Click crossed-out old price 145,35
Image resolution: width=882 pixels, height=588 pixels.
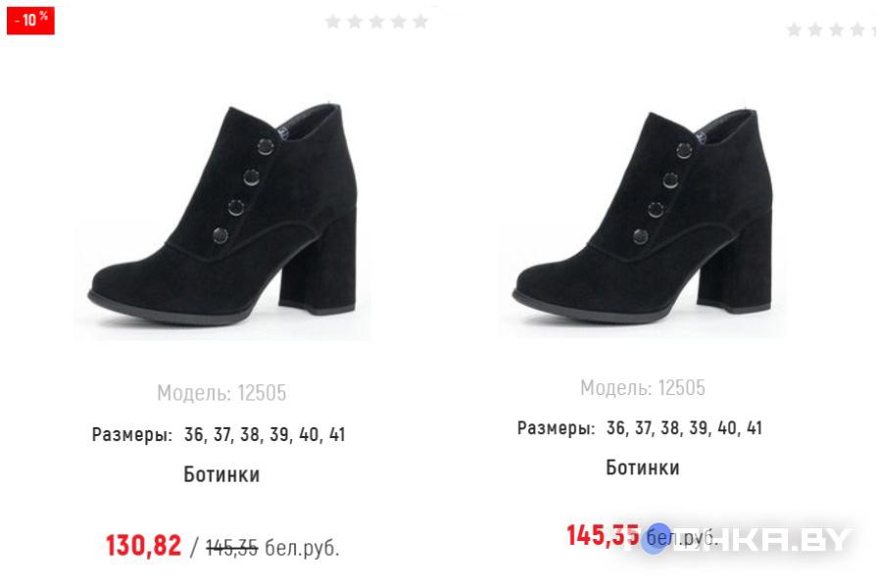click(x=232, y=548)
